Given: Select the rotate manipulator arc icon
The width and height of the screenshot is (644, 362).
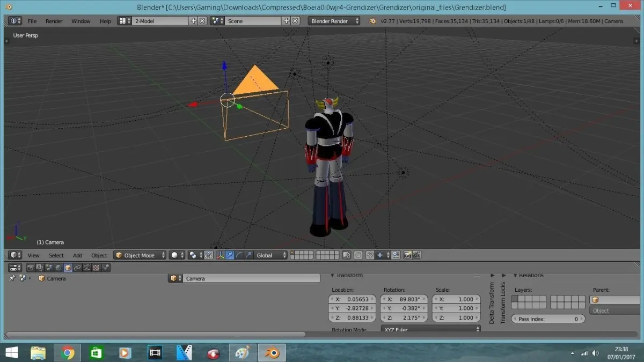Looking at the screenshot, I should [239, 255].
